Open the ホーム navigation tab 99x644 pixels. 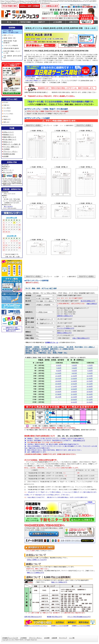click(x=9, y=22)
